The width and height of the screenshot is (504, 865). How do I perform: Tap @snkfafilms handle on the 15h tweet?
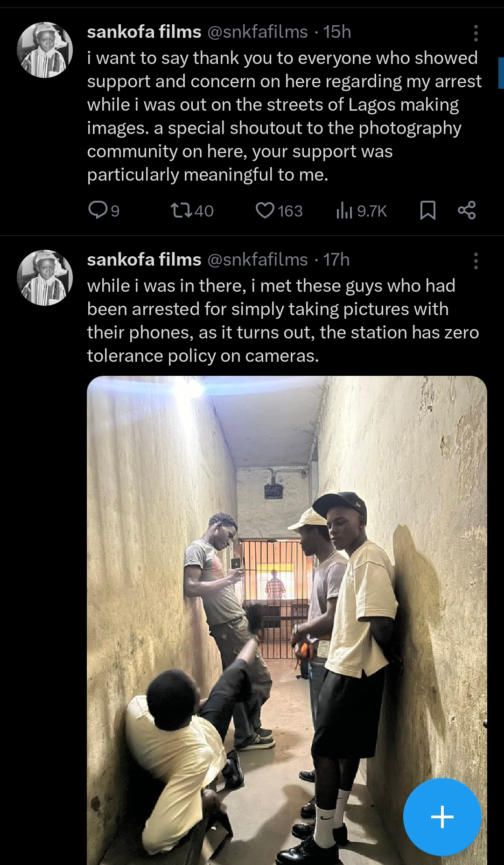point(257,32)
